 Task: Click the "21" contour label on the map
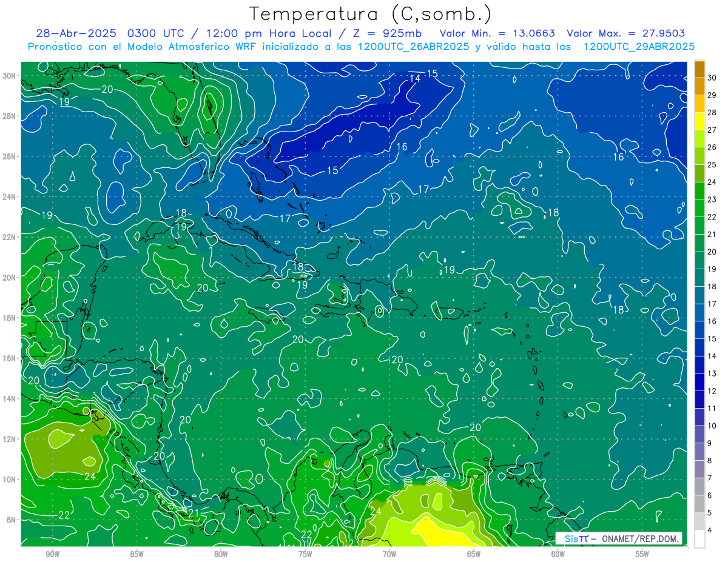pos(194,513)
